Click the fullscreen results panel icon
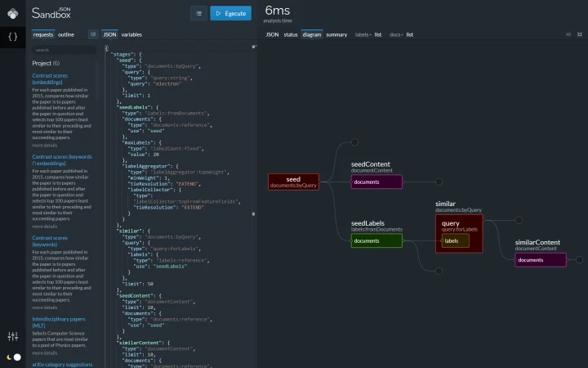Screen dimensions: 588x368 pos(580,34)
